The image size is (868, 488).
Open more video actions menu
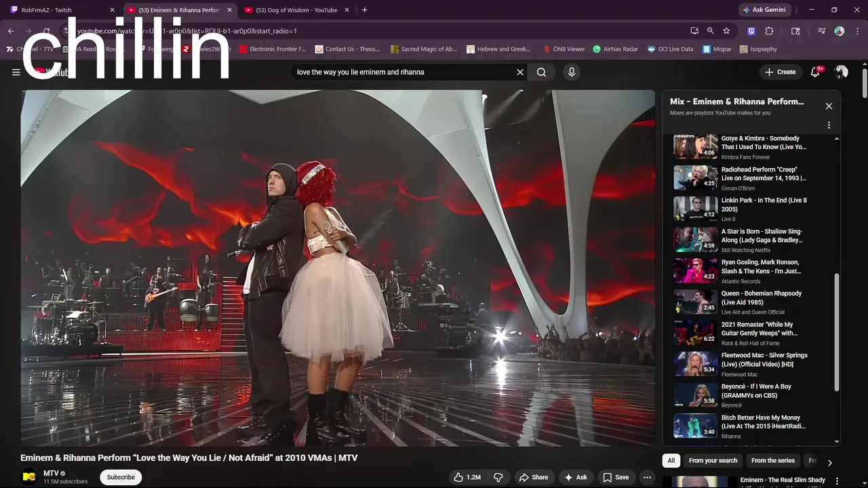(x=647, y=477)
